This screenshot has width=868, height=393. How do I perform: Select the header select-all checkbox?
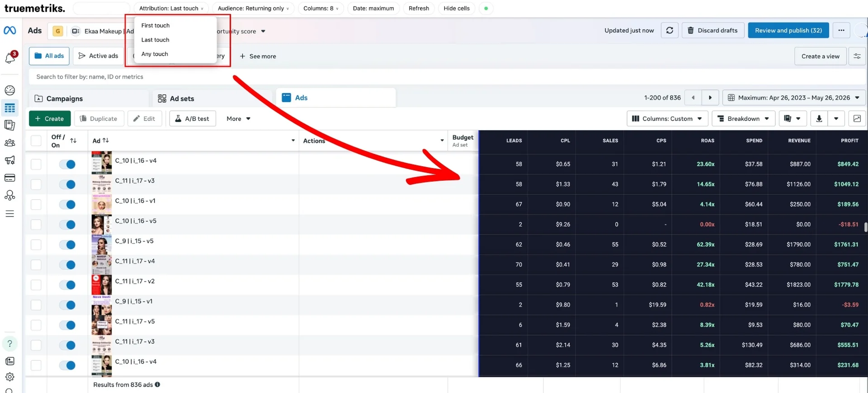coord(36,140)
